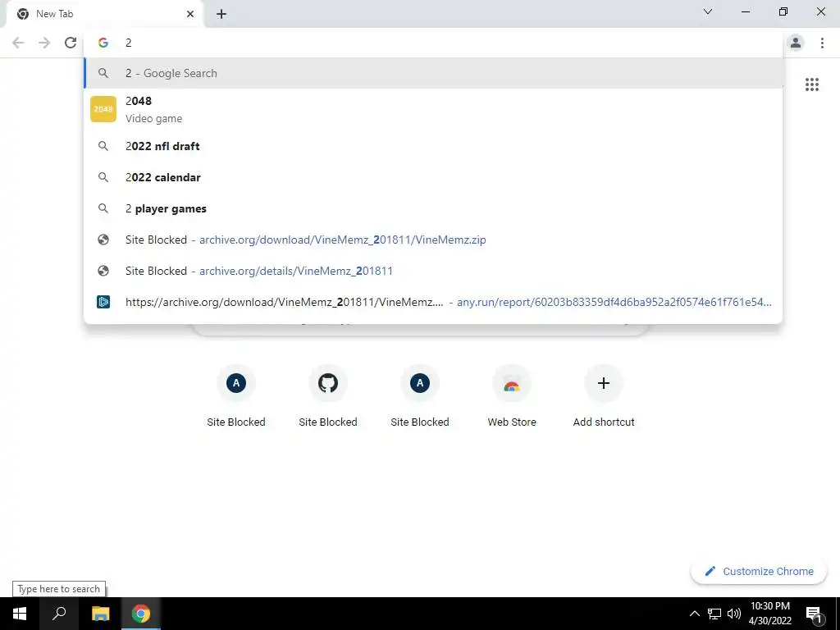
Task: Click the Chrome icon on the taskbar
Action: 141,614
